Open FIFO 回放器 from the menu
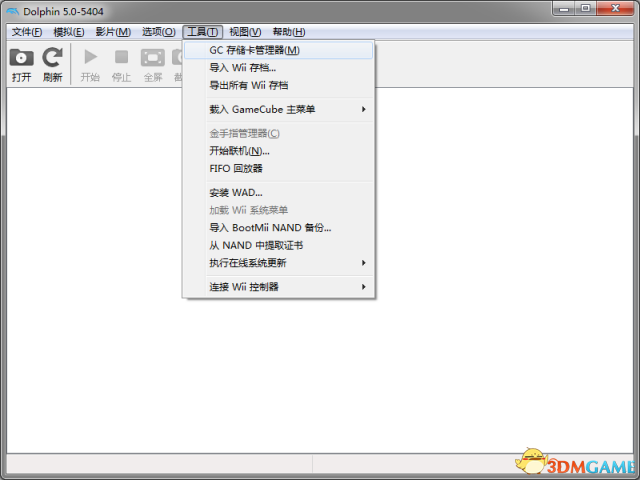Image resolution: width=640 pixels, height=480 pixels. [278, 169]
